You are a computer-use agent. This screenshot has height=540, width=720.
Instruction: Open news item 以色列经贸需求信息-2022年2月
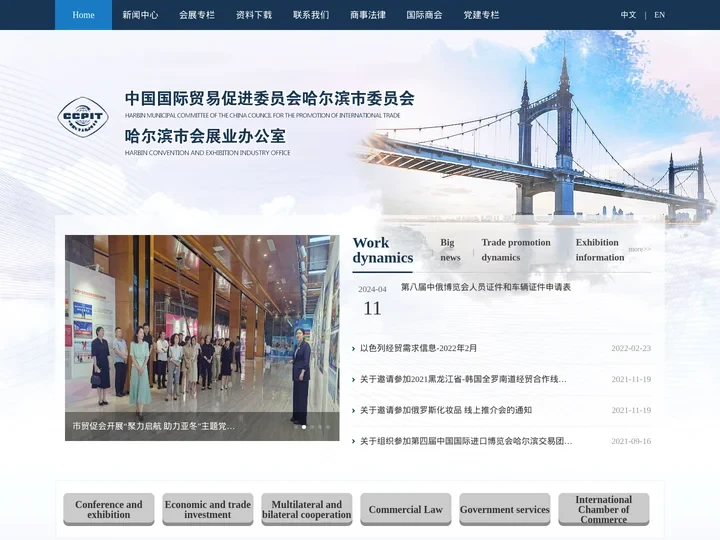coord(418,348)
